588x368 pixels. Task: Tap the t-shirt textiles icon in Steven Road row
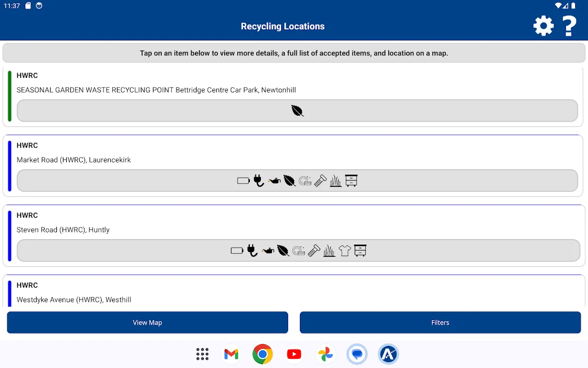point(345,251)
